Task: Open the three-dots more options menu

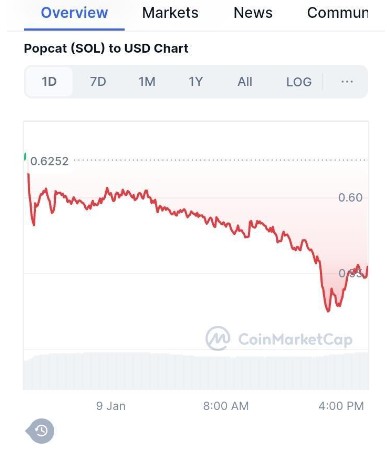Action: [347, 82]
